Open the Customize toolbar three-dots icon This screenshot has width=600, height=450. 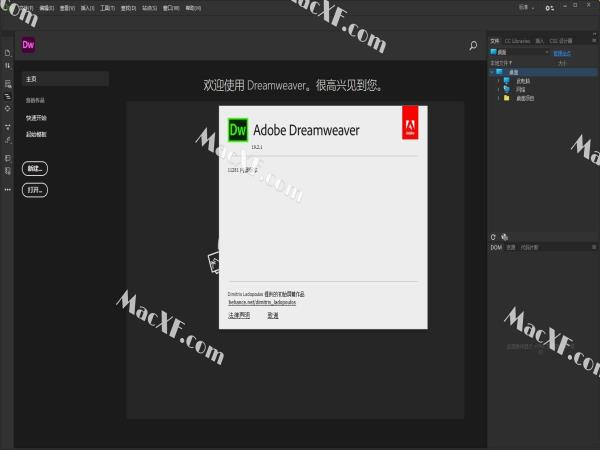(x=8, y=189)
